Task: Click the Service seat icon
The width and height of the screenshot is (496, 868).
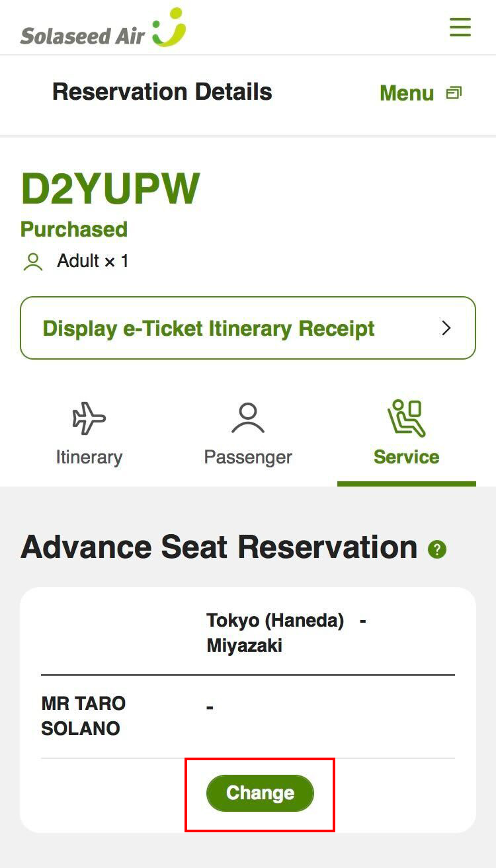Action: click(406, 418)
